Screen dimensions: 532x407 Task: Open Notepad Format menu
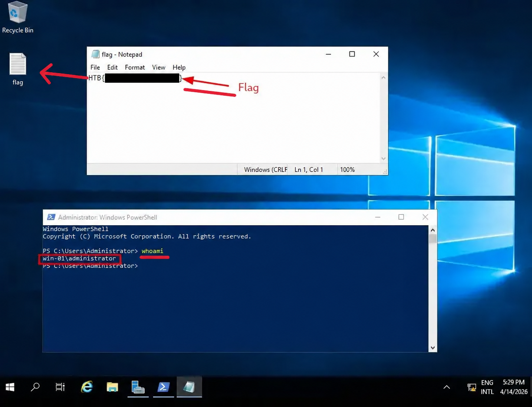click(x=135, y=68)
